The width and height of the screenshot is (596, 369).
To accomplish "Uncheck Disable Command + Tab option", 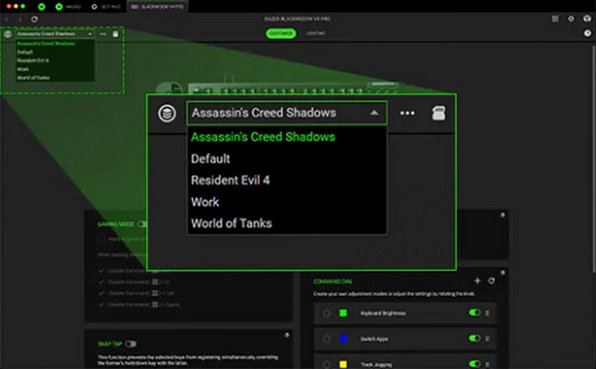I will (101, 293).
